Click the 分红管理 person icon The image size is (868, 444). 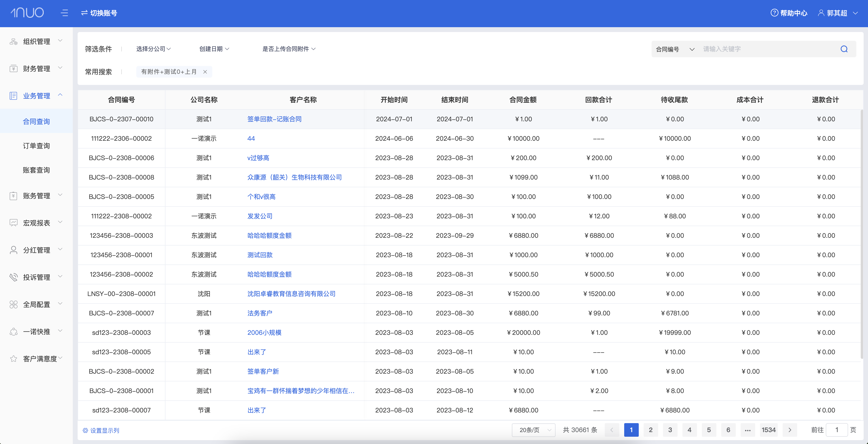[14, 250]
